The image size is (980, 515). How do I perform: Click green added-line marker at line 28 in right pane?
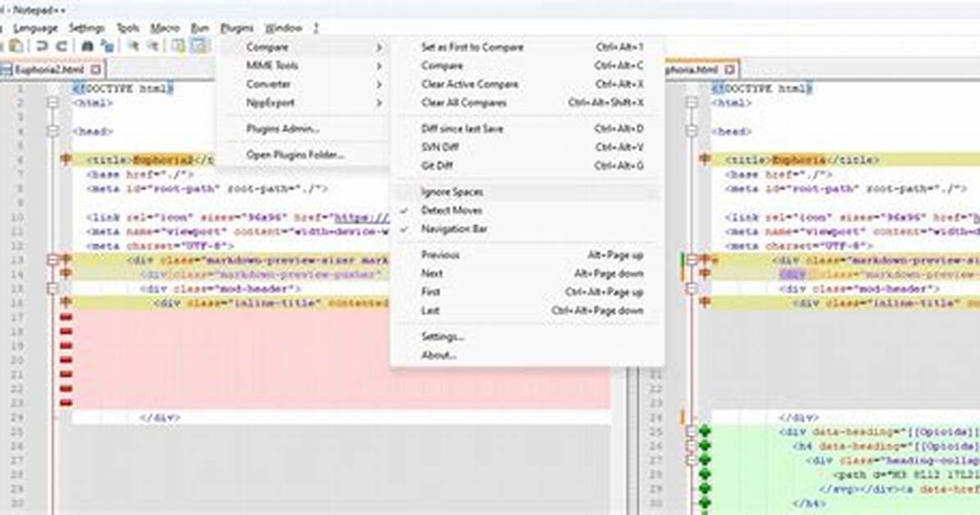(x=705, y=474)
